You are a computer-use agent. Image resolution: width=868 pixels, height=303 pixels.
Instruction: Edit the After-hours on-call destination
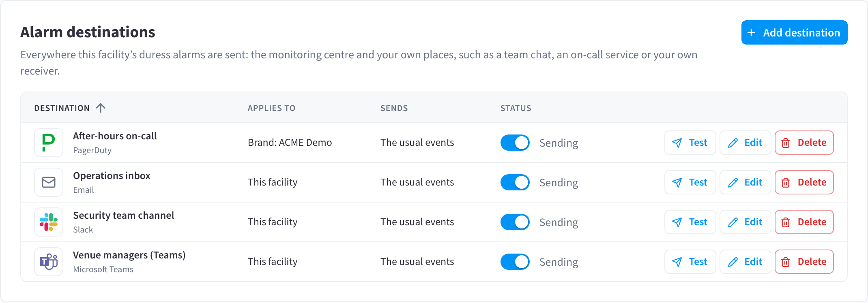pyautogui.click(x=745, y=143)
